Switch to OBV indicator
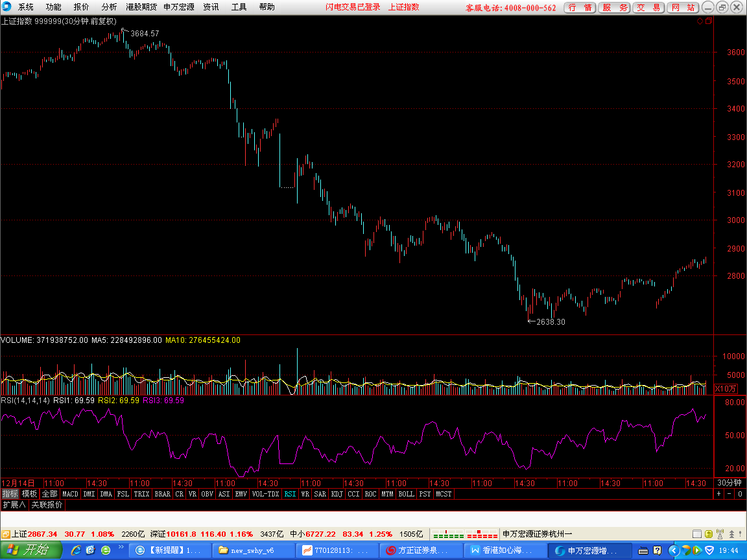Viewport: 747px width, 560px height. 207,494
